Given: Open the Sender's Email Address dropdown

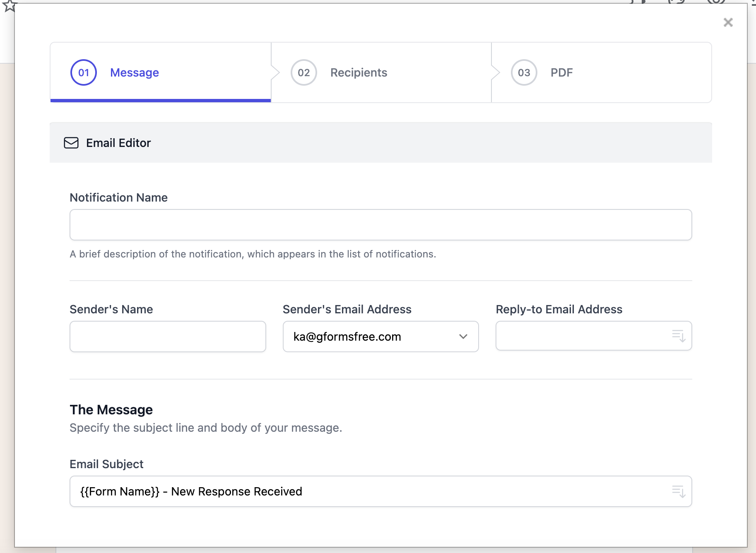Looking at the screenshot, I should 380,337.
